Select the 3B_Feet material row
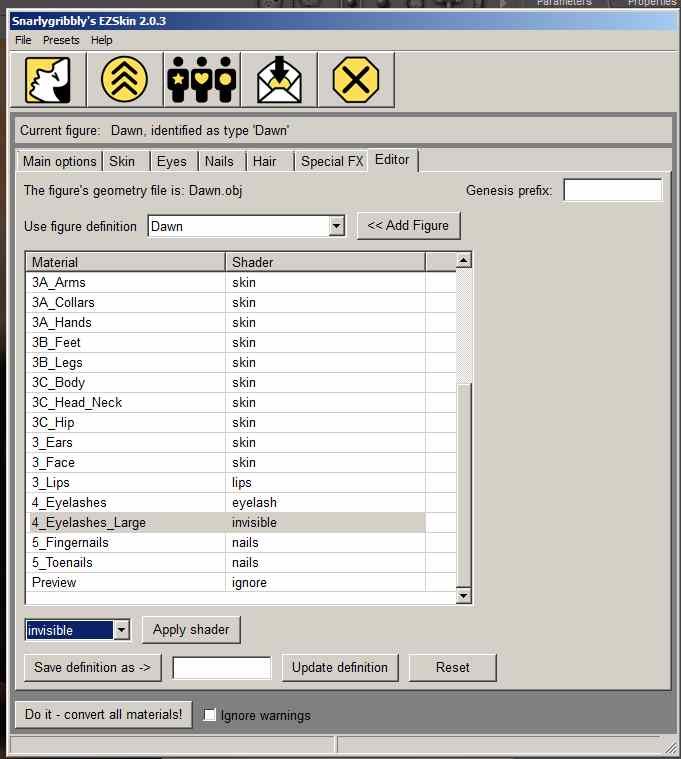The height and width of the screenshot is (759, 681). point(241,343)
